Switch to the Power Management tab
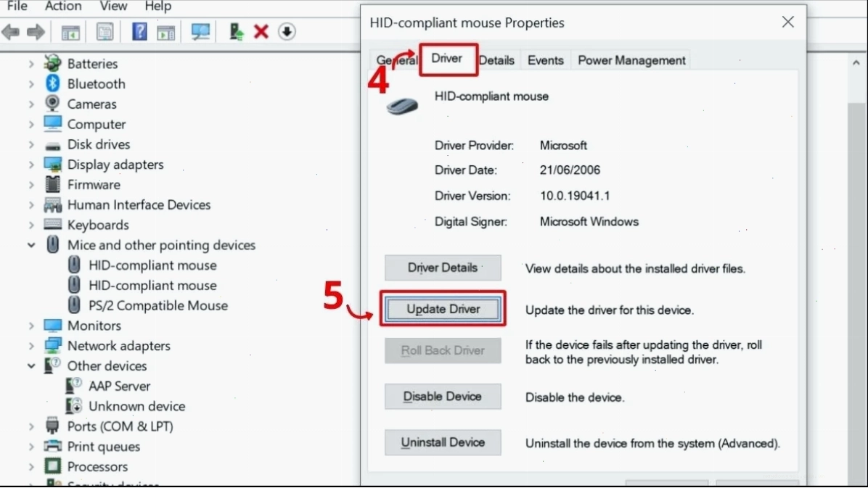Screen dimensions: 868x488 [631, 60]
